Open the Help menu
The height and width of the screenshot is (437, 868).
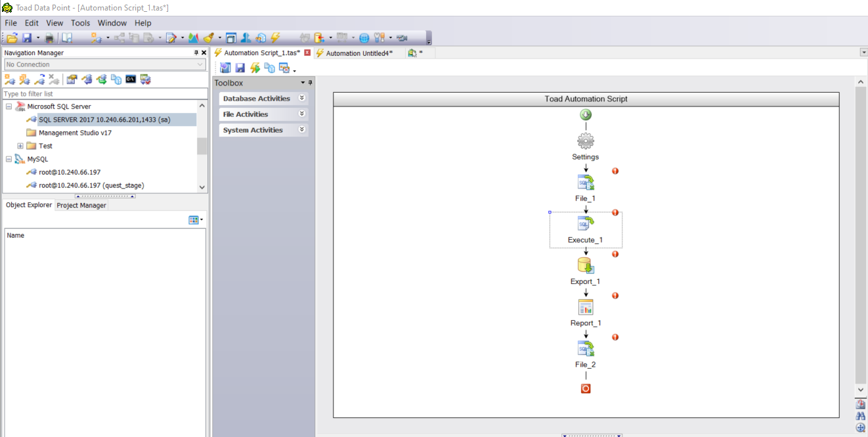(x=143, y=23)
